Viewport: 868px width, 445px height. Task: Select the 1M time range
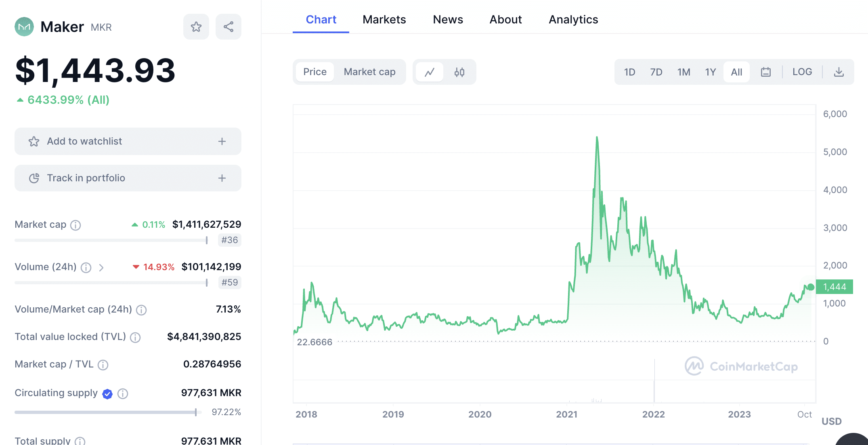pos(683,72)
